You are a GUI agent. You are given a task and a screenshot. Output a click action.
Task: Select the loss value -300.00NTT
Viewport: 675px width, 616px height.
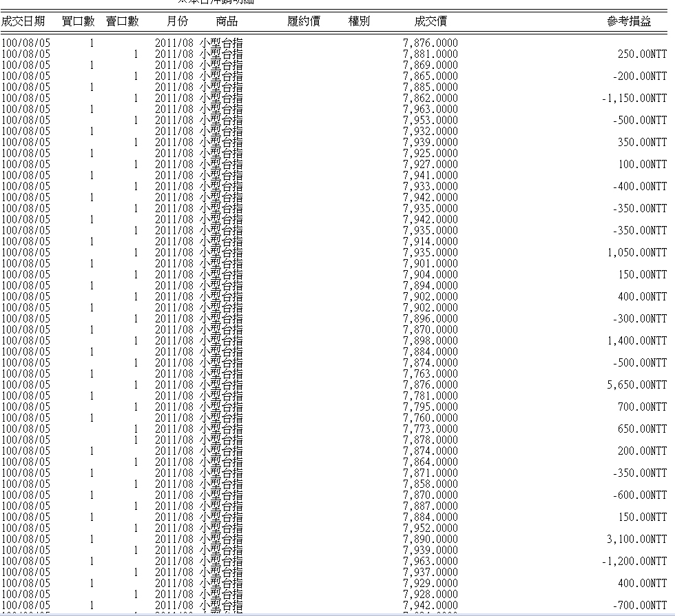click(640, 319)
